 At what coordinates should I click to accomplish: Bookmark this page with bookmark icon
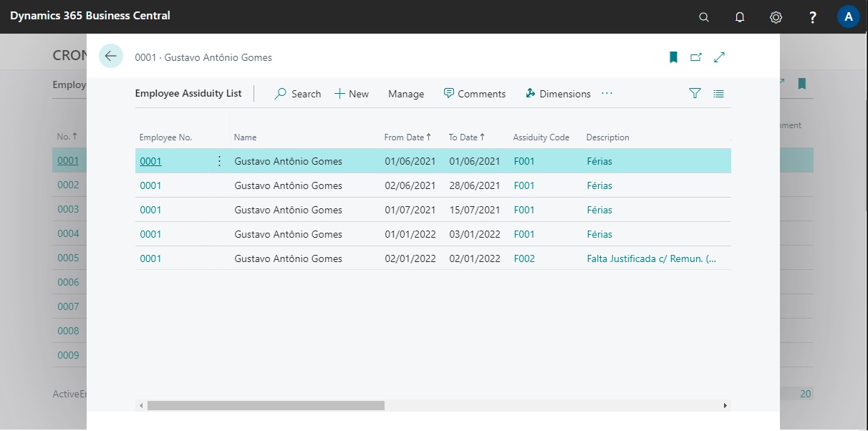[673, 57]
